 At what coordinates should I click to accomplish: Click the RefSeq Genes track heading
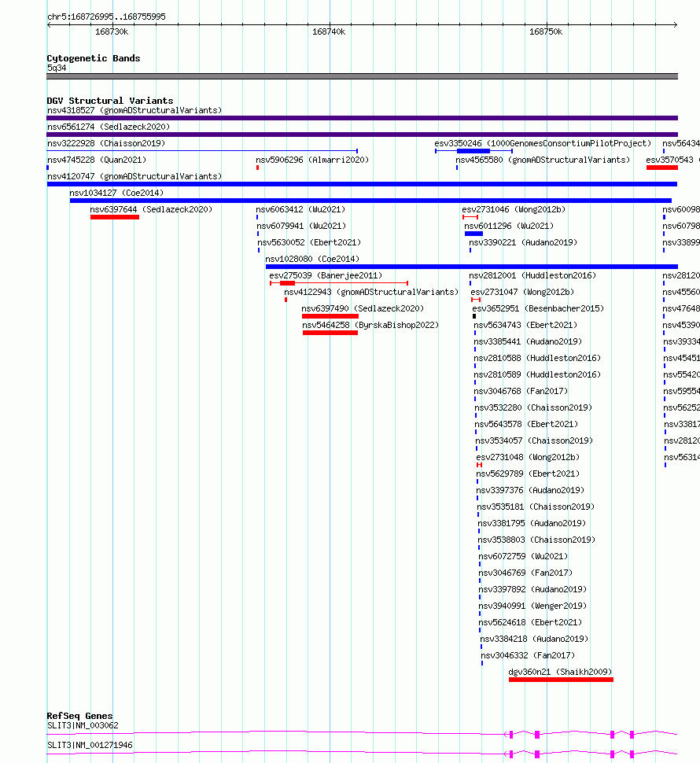(x=79, y=717)
